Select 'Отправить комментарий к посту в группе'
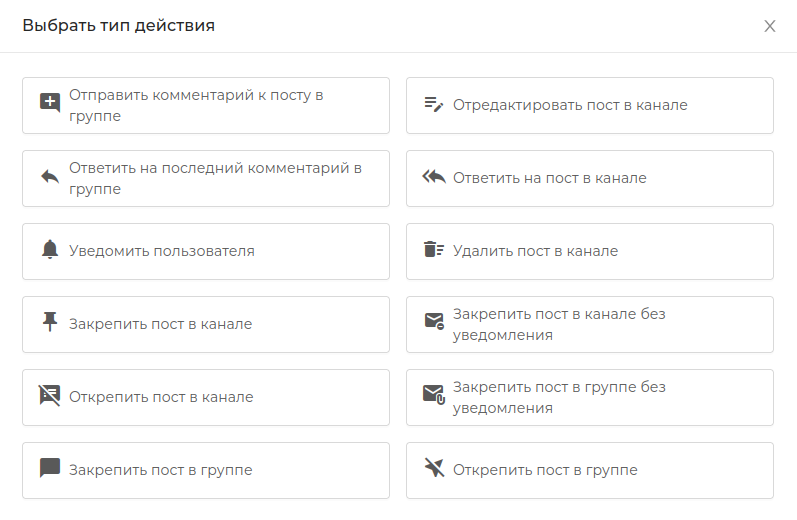This screenshot has width=797, height=520. (206, 106)
